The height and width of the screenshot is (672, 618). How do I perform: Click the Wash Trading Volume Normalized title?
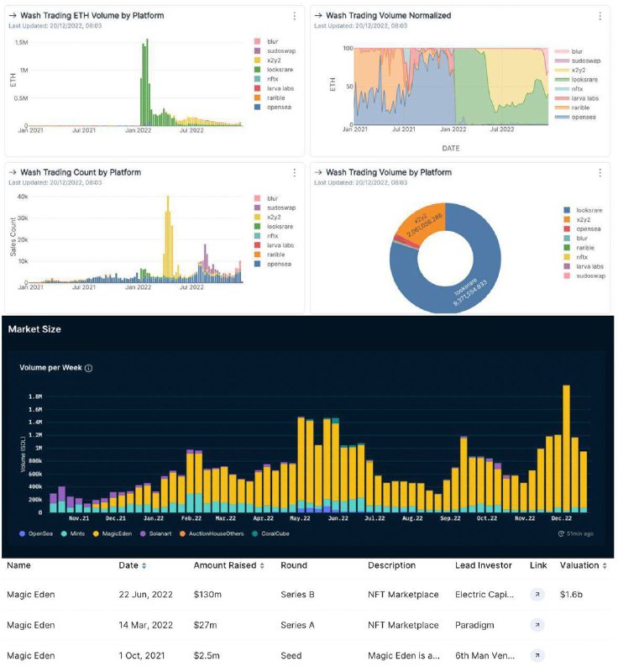click(x=389, y=15)
